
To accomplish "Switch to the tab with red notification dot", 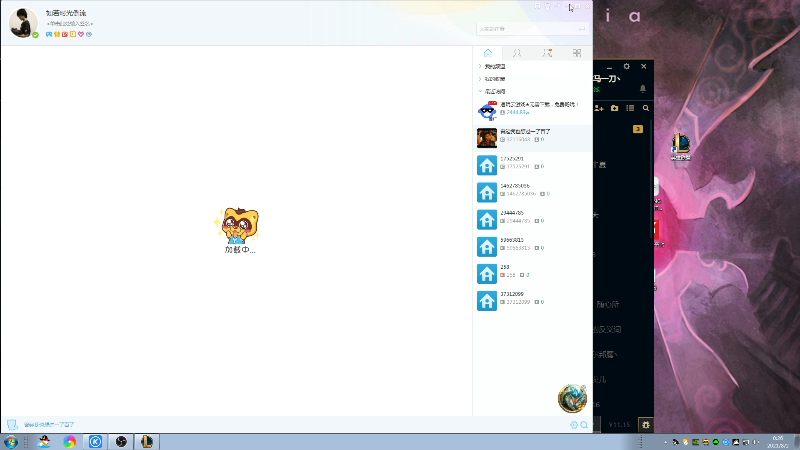I will (x=547, y=53).
